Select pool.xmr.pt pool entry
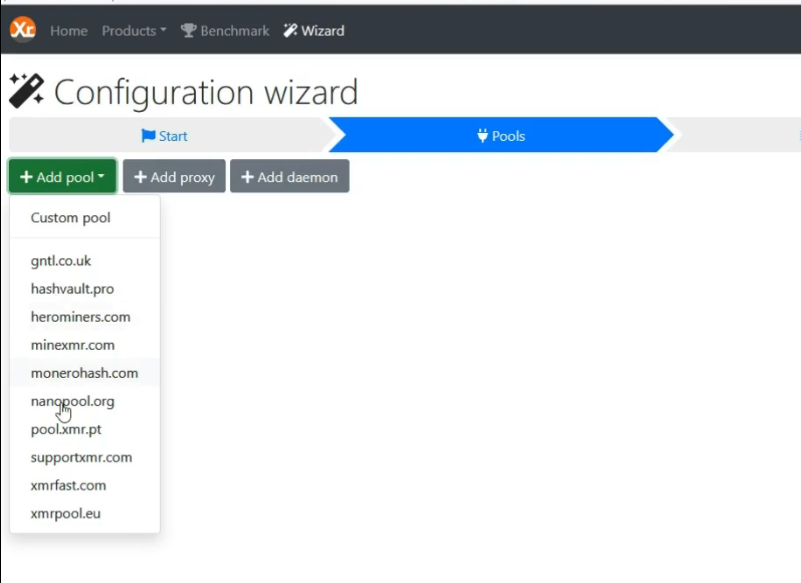 [85, 429]
